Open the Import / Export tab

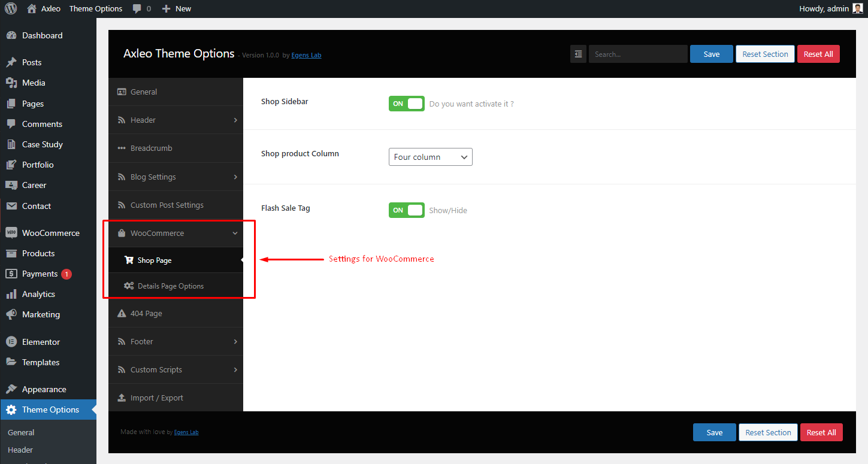pyautogui.click(x=176, y=398)
